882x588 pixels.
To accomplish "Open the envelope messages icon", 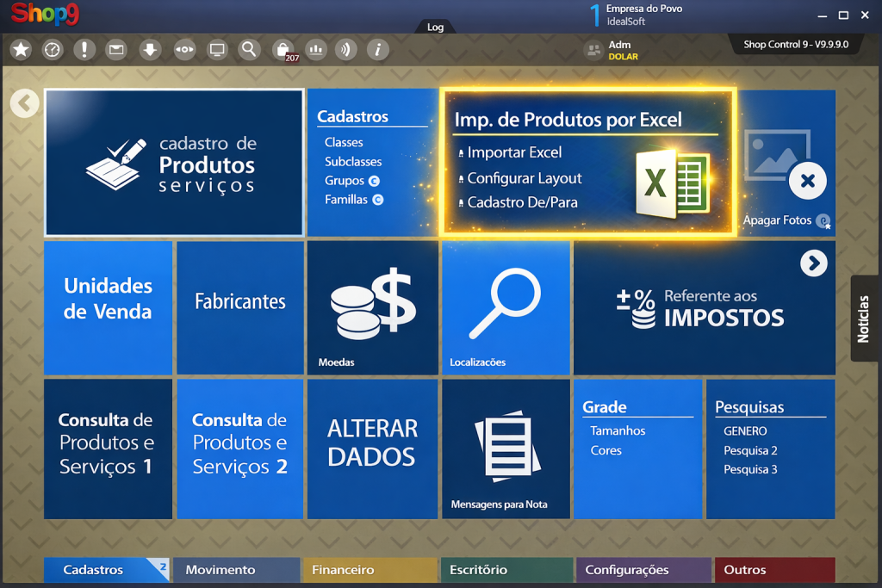I will pyautogui.click(x=116, y=50).
